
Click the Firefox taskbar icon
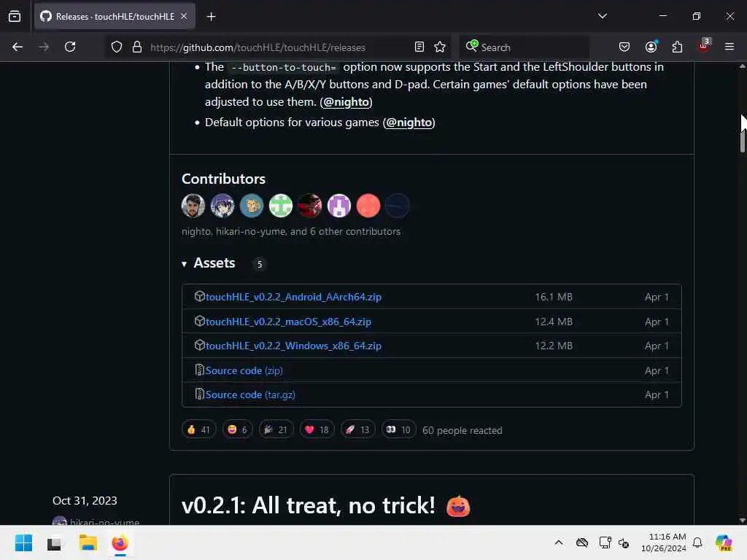[120, 542]
